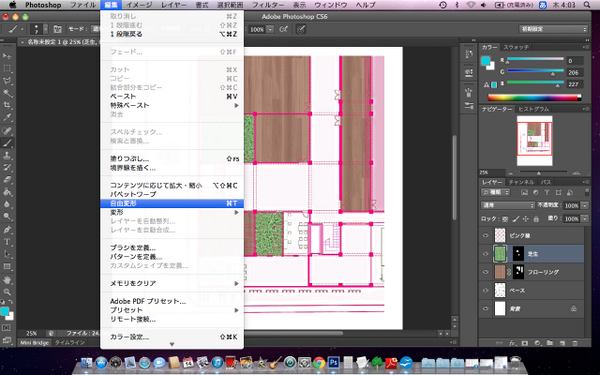Select the Brush tool in toolbox
This screenshot has width=600, height=375.
tap(7, 143)
